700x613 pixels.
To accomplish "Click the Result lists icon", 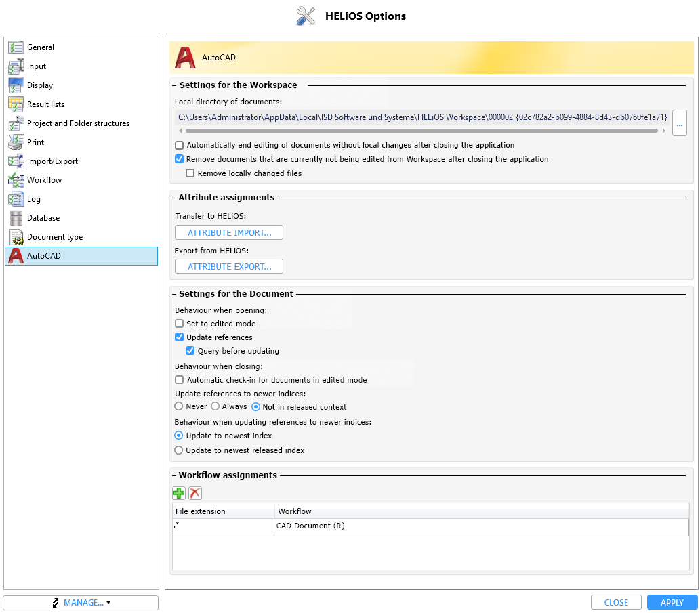I will [x=16, y=104].
